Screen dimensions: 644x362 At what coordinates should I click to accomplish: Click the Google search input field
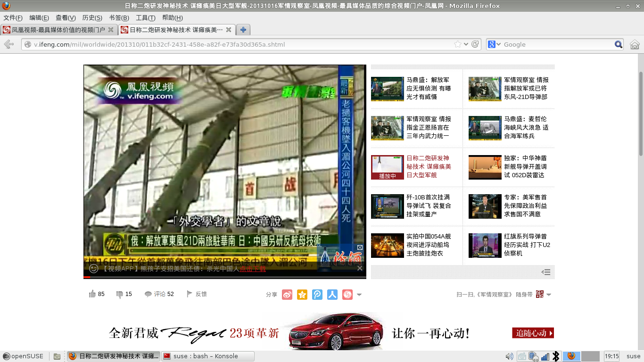pos(558,44)
